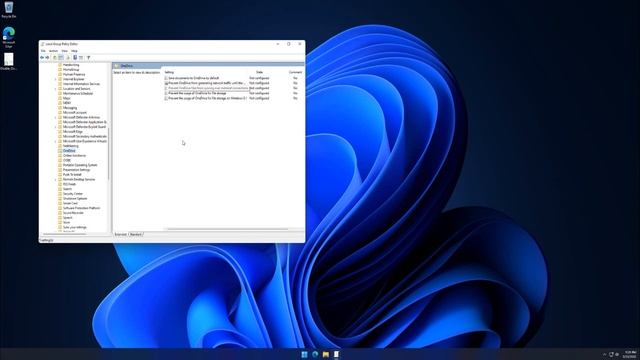This screenshot has width=640, height=360.
Task: Open the Action menu
Action: [53, 51]
